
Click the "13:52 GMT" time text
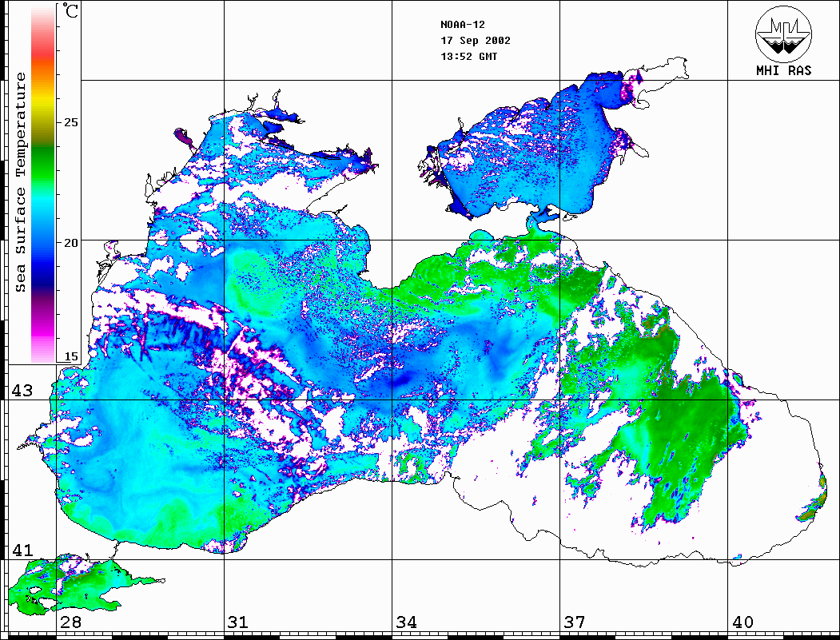tap(468, 56)
